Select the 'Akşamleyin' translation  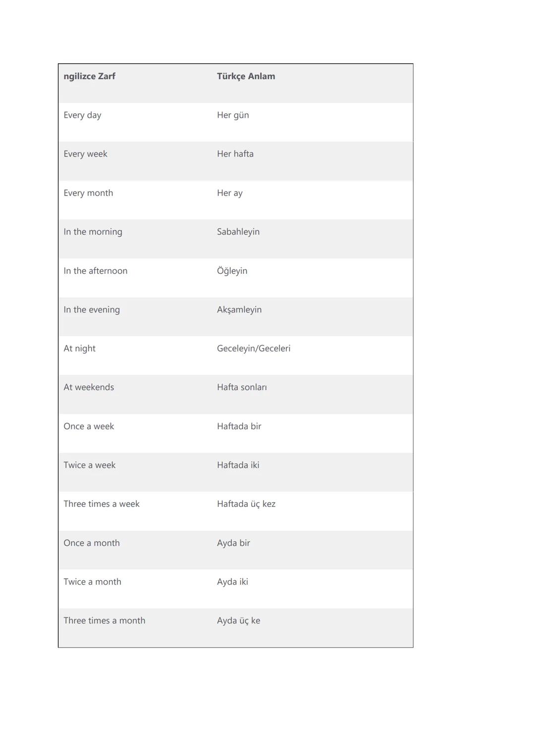[239, 310]
